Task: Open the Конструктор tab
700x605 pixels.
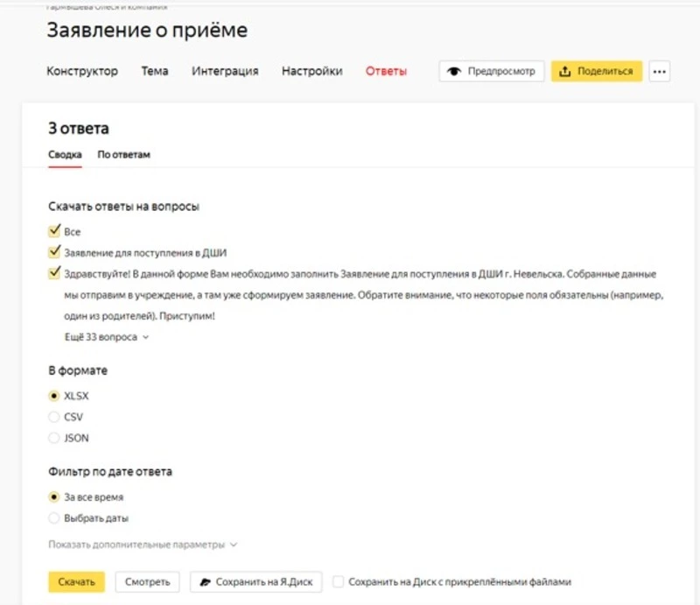Action: point(82,71)
